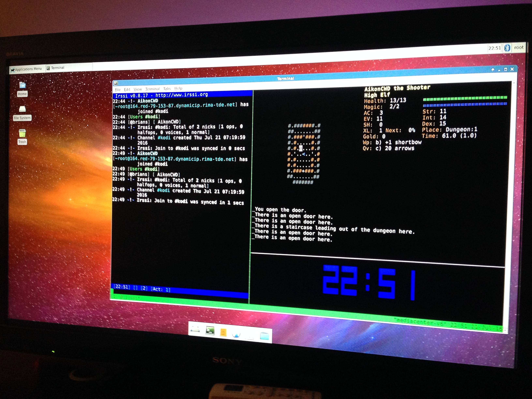Image resolution: width=532 pixels, height=399 pixels.
Task: Click the '[2]' window indicator in Irssi status bar
Action: coord(144,288)
